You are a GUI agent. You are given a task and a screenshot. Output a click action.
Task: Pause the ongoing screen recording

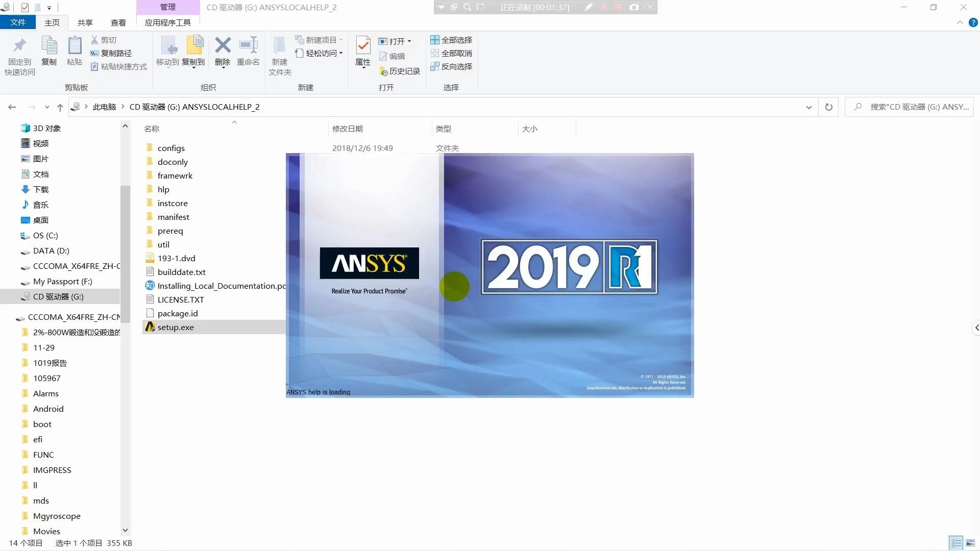(x=604, y=7)
